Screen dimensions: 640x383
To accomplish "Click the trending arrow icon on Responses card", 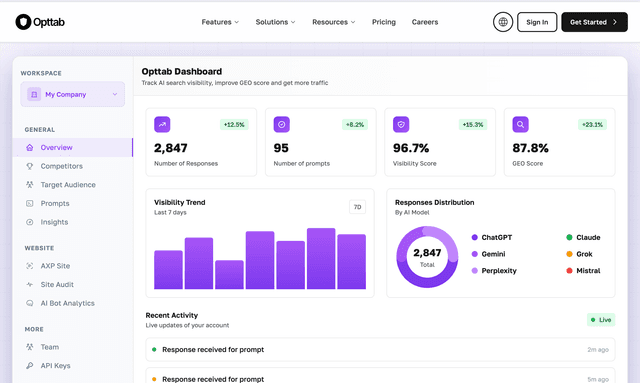I will coord(162,125).
